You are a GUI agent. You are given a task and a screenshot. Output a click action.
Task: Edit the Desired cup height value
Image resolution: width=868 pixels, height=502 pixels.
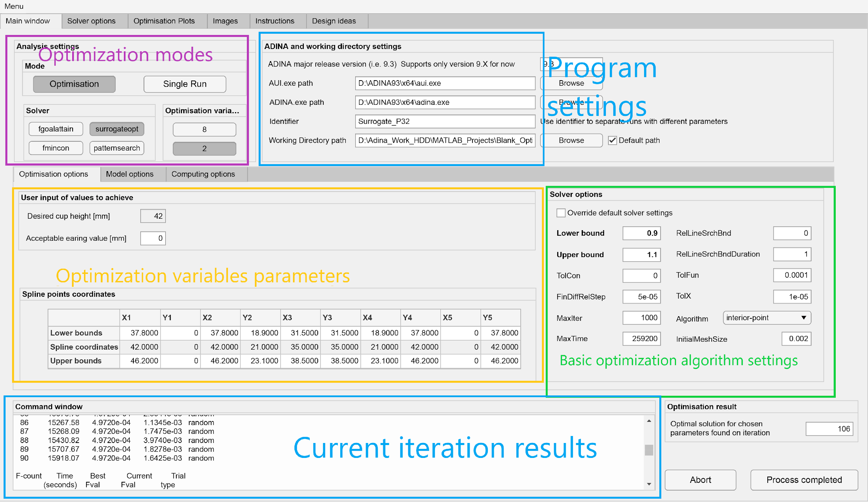[153, 216]
